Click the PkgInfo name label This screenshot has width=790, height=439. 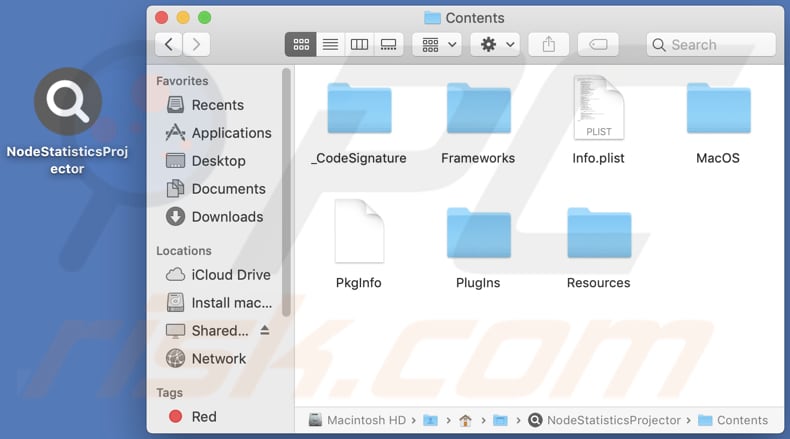tap(359, 282)
